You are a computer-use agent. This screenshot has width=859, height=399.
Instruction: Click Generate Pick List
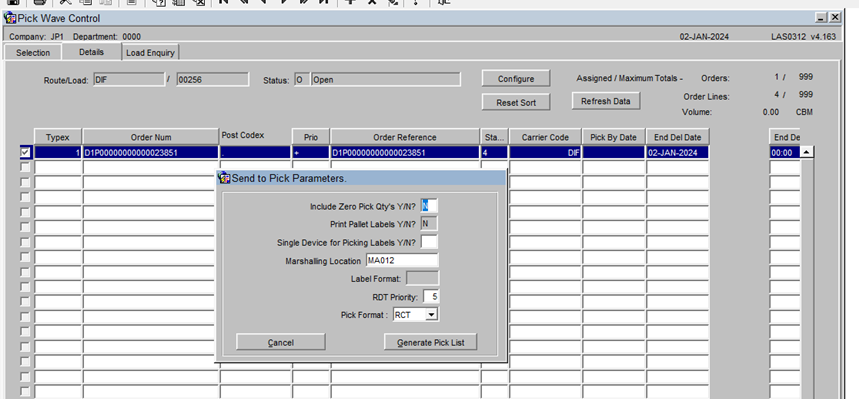click(x=431, y=343)
